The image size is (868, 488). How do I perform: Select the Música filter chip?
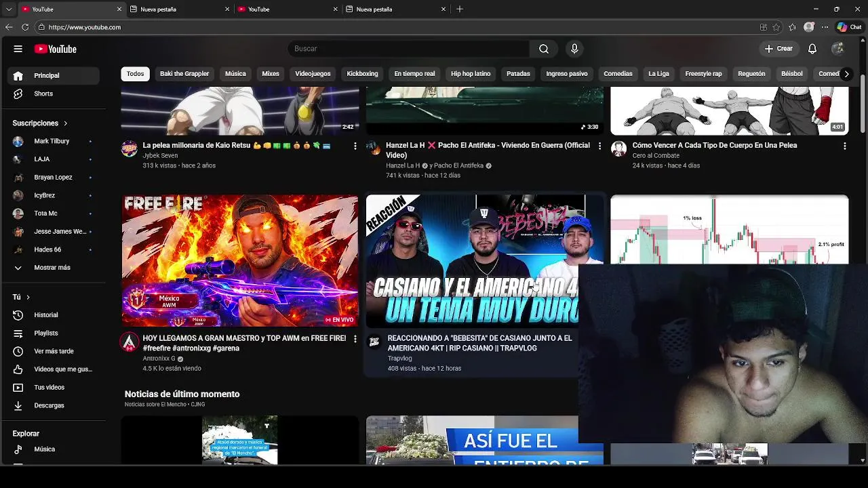coord(235,74)
